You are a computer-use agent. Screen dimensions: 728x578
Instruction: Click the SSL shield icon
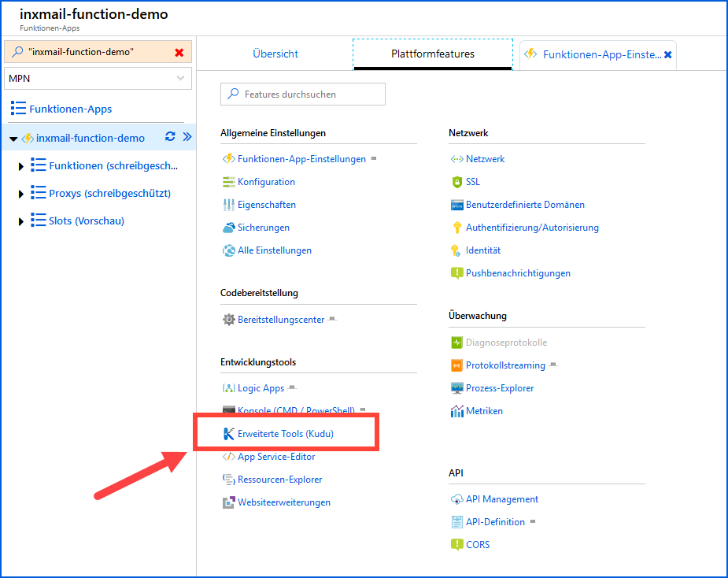click(x=456, y=182)
